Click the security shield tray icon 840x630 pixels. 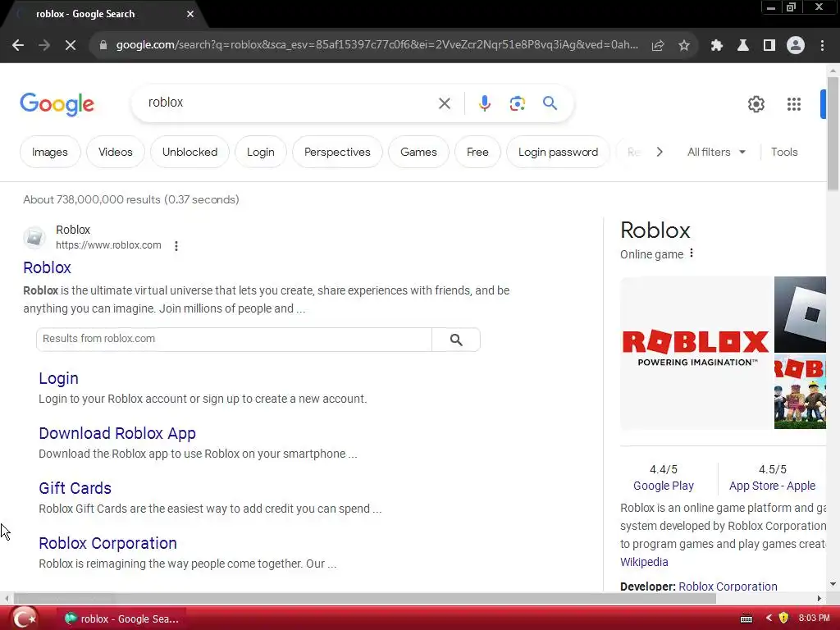pos(783,619)
